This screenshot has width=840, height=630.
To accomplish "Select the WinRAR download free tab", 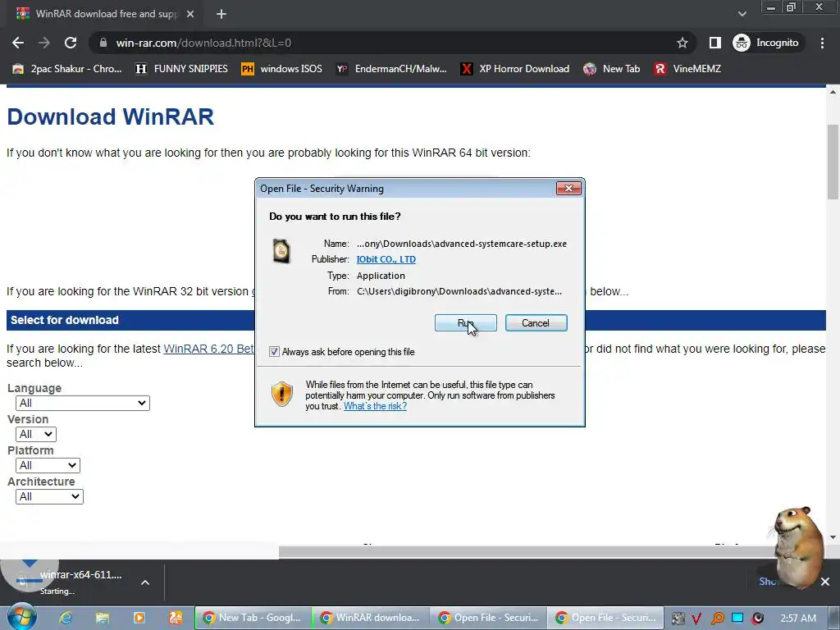I will point(106,14).
